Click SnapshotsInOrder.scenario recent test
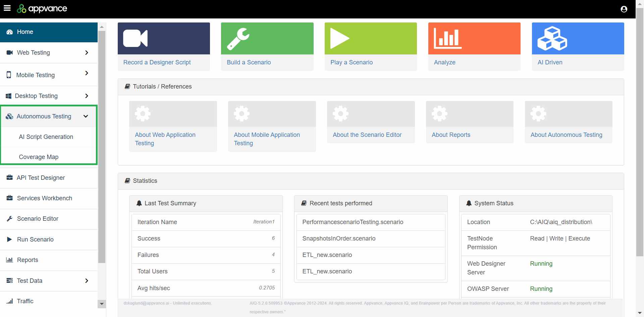This screenshot has width=644, height=317. coord(339,239)
